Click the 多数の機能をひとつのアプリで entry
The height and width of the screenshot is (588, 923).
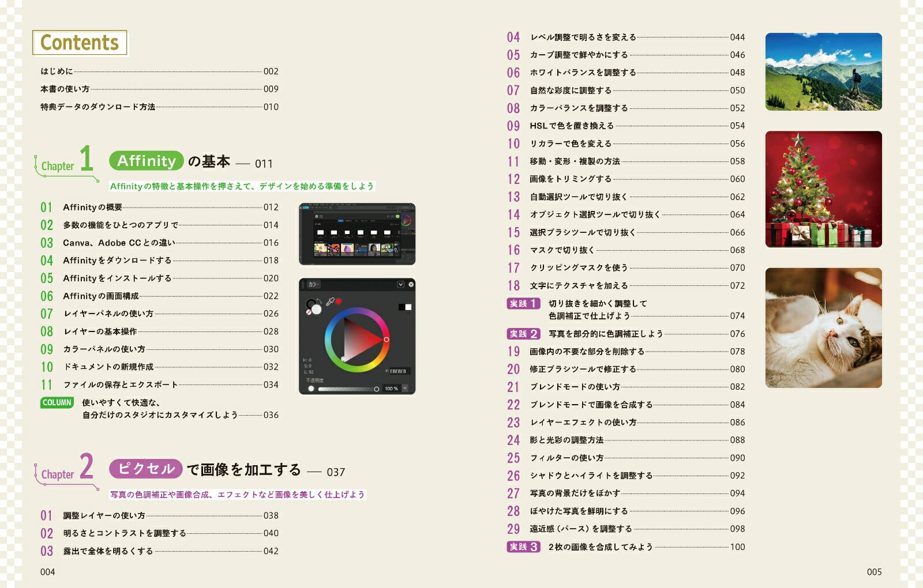[x=159, y=225]
